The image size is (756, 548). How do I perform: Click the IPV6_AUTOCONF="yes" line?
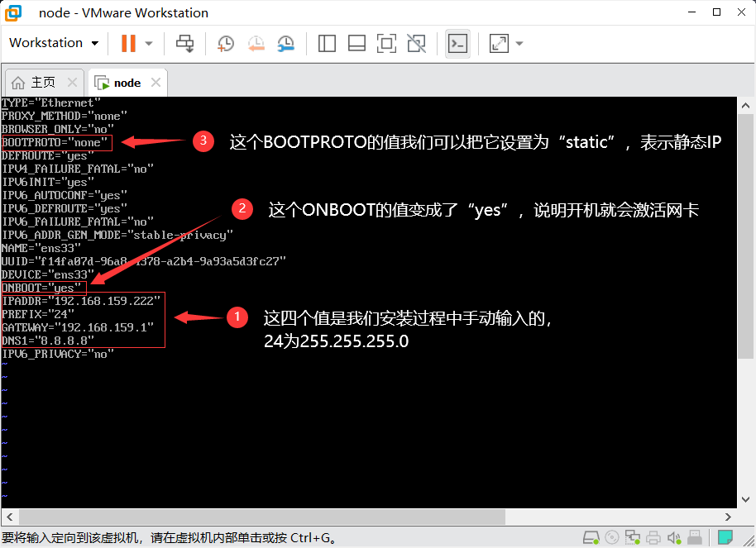(65, 195)
